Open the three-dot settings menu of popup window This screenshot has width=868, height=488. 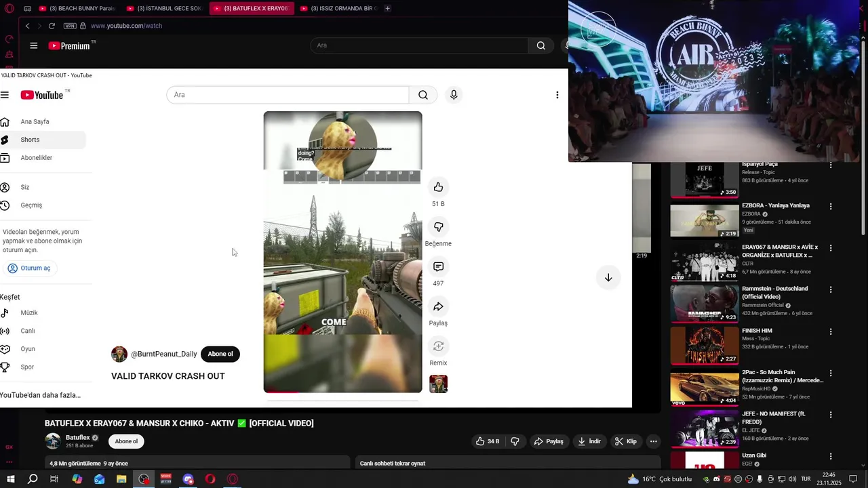click(557, 95)
